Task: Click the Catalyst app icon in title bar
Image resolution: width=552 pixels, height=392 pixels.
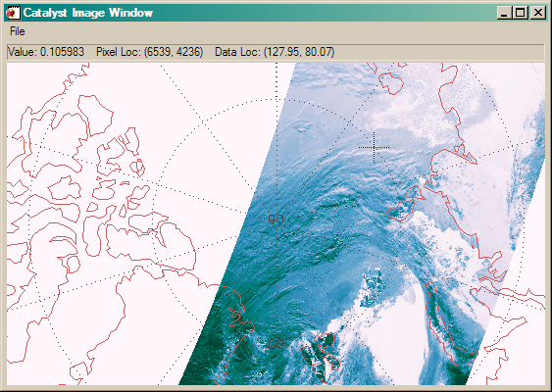Action: click(x=13, y=13)
